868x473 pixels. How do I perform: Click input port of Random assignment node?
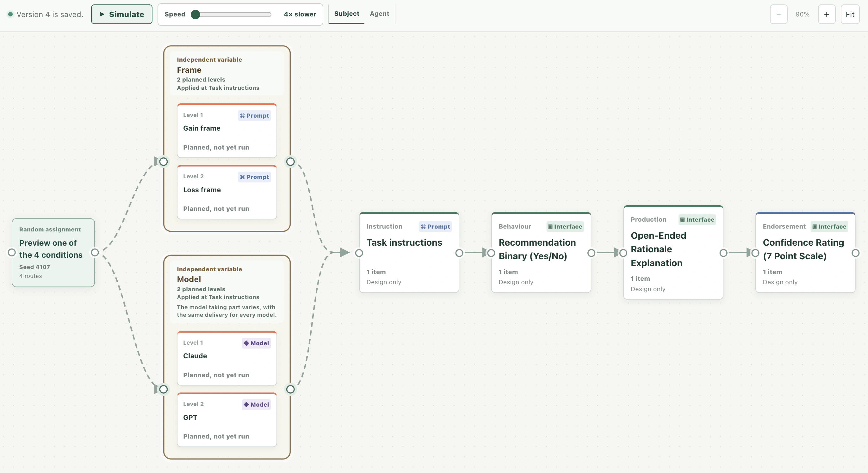(12, 252)
